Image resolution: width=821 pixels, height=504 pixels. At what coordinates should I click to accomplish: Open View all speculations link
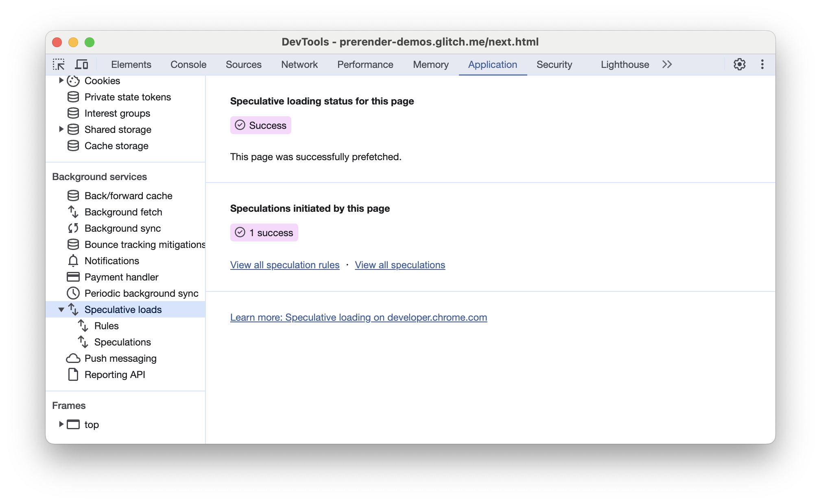400,264
